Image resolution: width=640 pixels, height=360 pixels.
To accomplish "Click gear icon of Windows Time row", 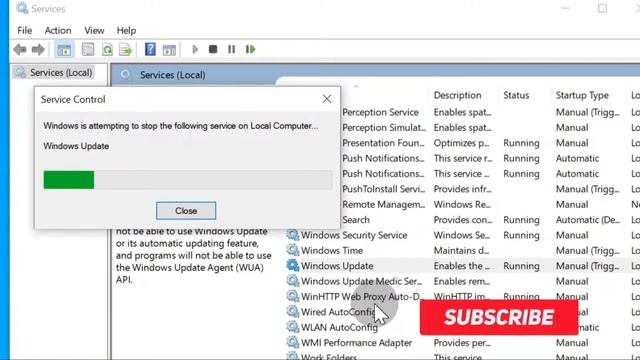I will 293,250.
